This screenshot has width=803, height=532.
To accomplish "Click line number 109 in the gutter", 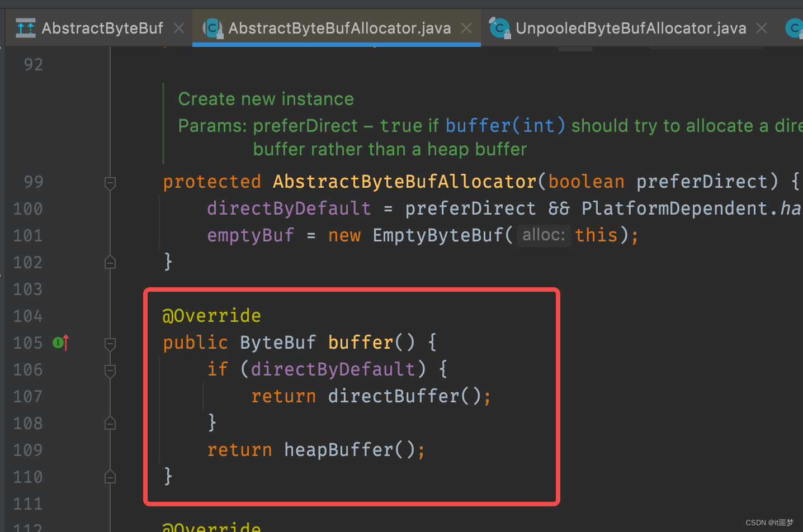I will (x=28, y=450).
